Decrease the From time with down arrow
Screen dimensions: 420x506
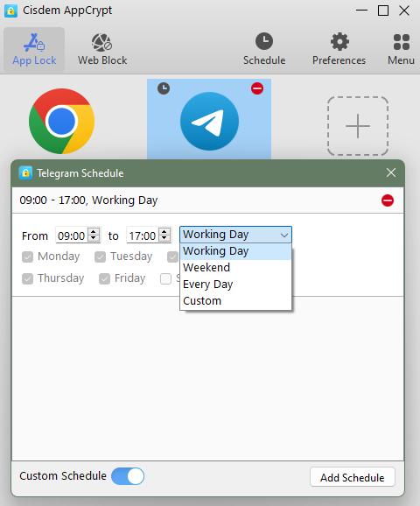tap(94, 238)
